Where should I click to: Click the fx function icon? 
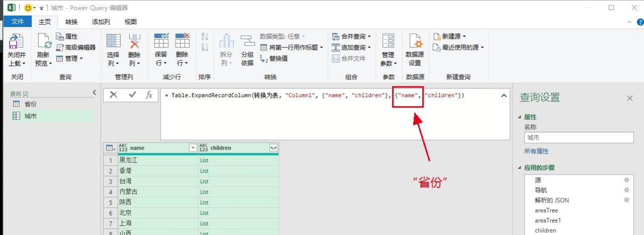point(149,95)
